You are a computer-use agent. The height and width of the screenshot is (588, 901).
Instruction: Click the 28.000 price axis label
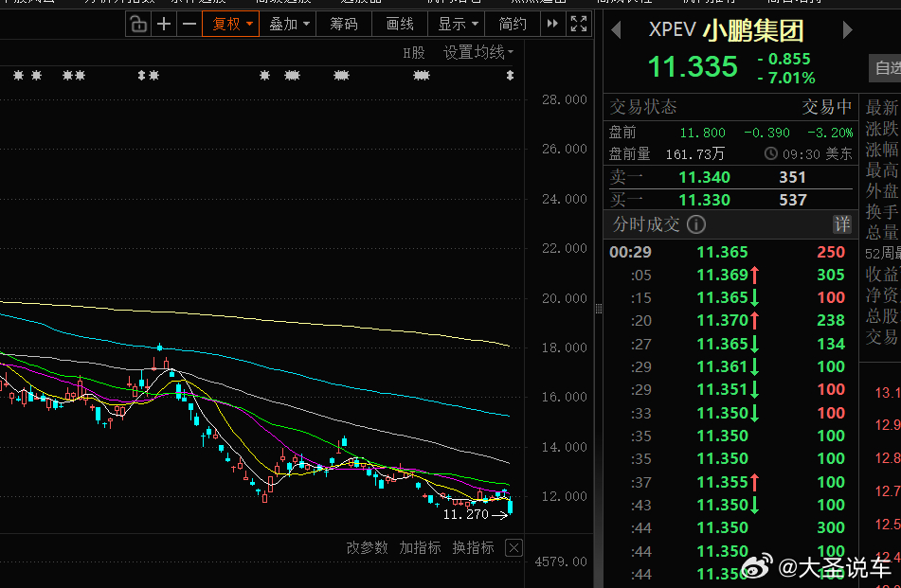tap(565, 100)
